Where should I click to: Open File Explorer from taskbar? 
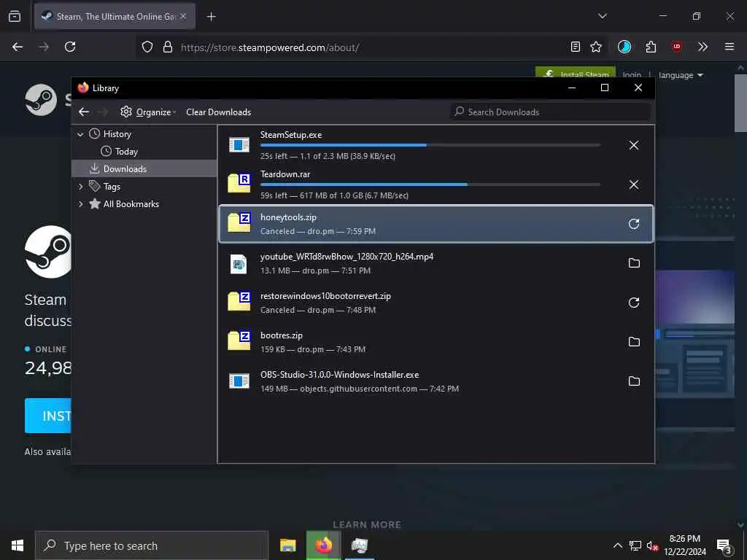coord(287,545)
